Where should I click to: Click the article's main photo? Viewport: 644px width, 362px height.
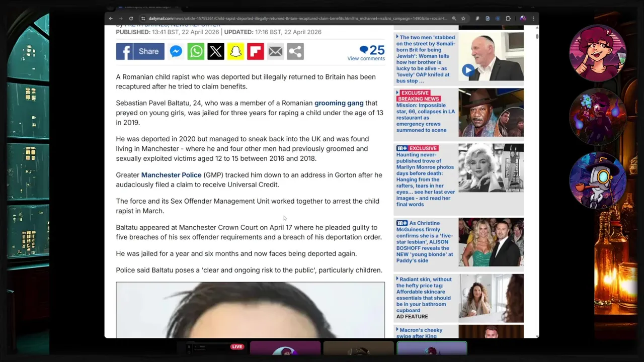(x=250, y=310)
